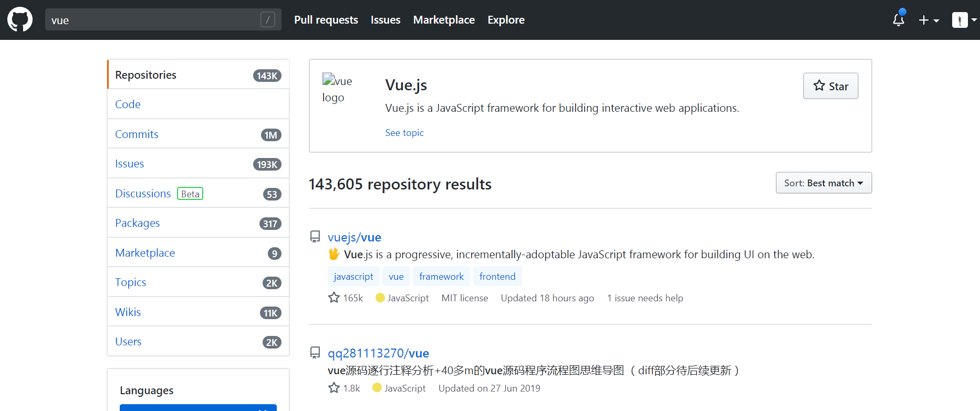Select the Code filter
The height and width of the screenshot is (411, 980).
[x=199, y=104]
